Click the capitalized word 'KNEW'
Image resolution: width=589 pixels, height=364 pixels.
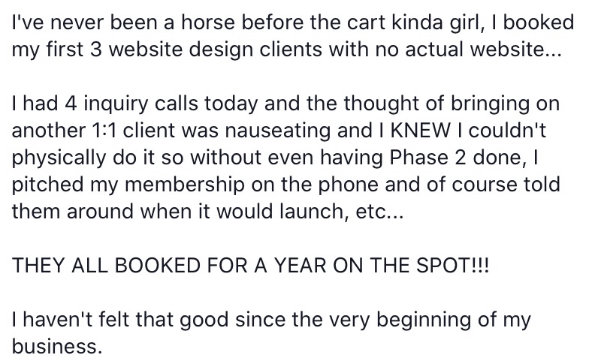coord(421,131)
